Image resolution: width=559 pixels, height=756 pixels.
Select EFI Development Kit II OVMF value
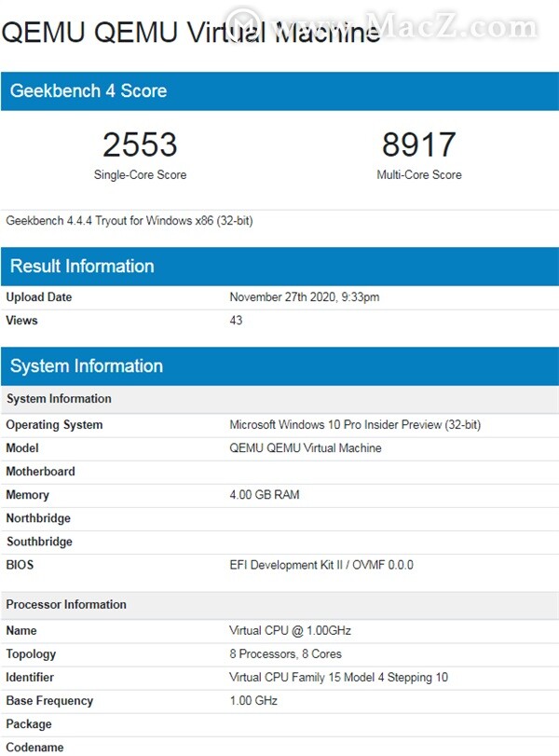point(321,565)
